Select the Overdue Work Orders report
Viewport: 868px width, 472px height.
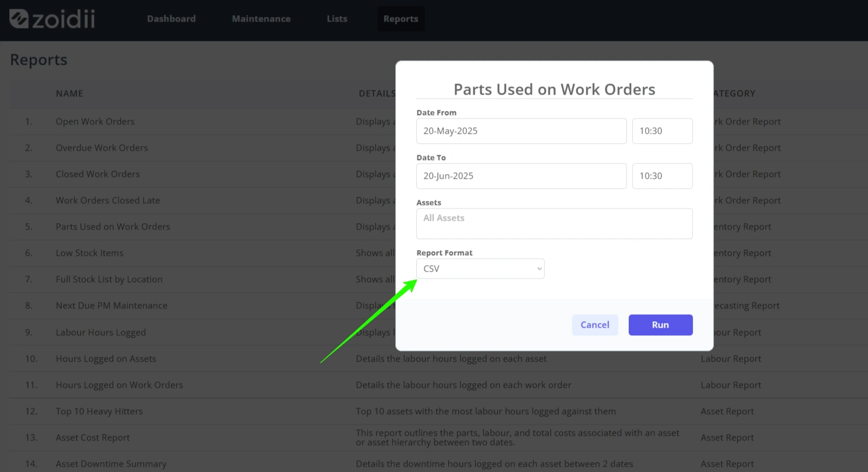click(102, 148)
